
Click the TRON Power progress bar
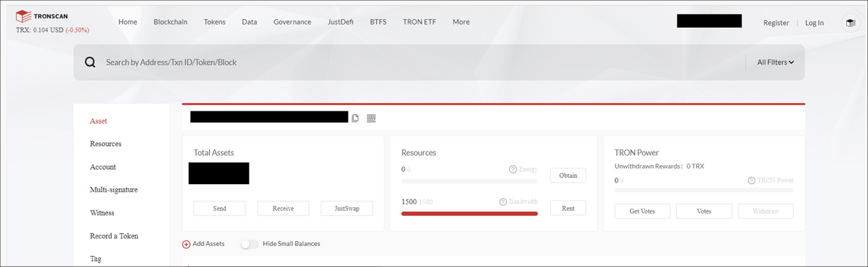click(704, 190)
